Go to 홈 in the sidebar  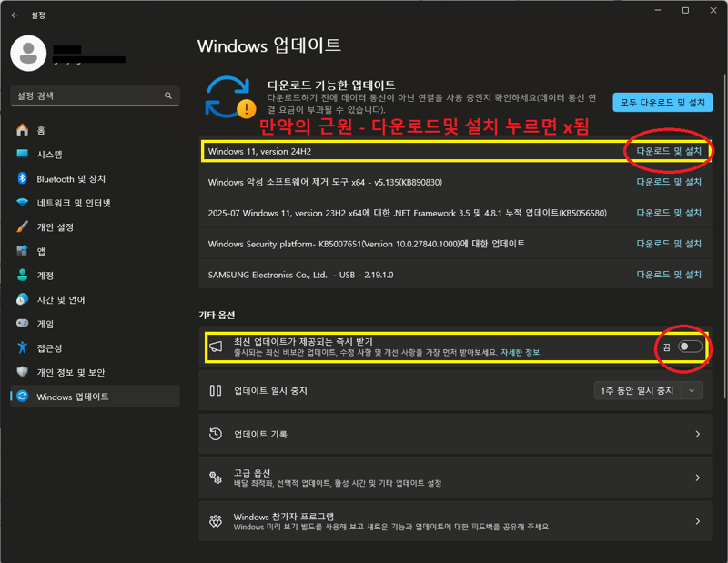(x=95, y=130)
